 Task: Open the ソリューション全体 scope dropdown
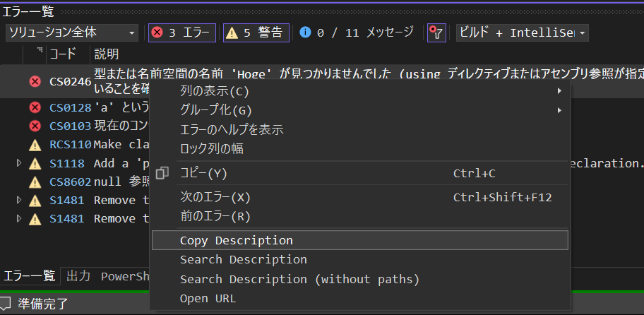(72, 33)
